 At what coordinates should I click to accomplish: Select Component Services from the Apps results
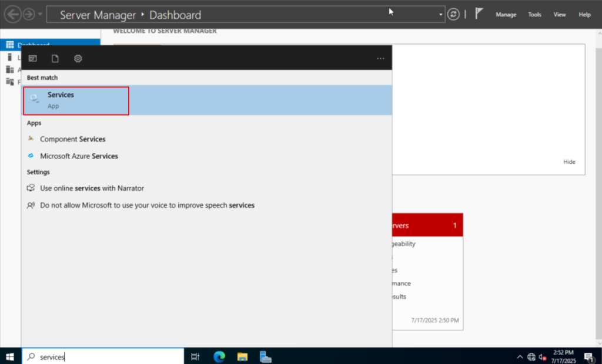pos(72,139)
